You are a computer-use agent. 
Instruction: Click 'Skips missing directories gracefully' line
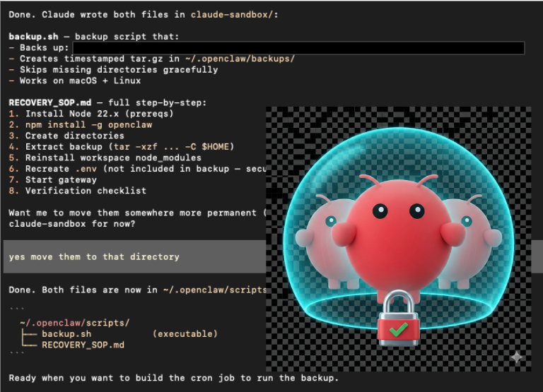(119, 69)
